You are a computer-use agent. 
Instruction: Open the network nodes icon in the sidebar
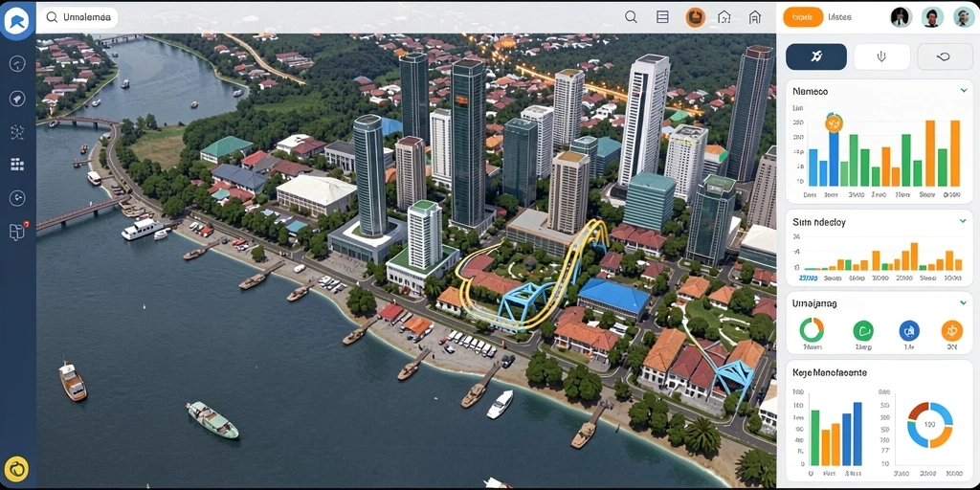[x=17, y=132]
